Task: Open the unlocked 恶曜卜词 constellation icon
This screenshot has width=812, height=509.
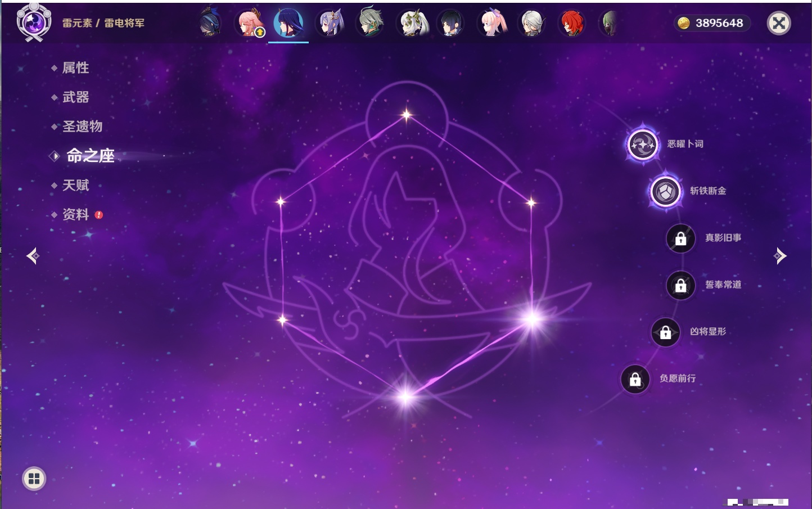Action: tap(643, 145)
